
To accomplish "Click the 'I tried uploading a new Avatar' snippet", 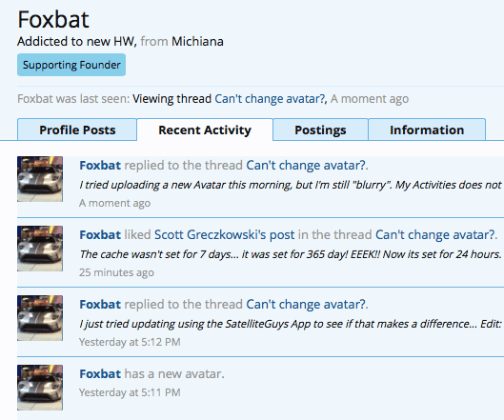I will (292, 185).
